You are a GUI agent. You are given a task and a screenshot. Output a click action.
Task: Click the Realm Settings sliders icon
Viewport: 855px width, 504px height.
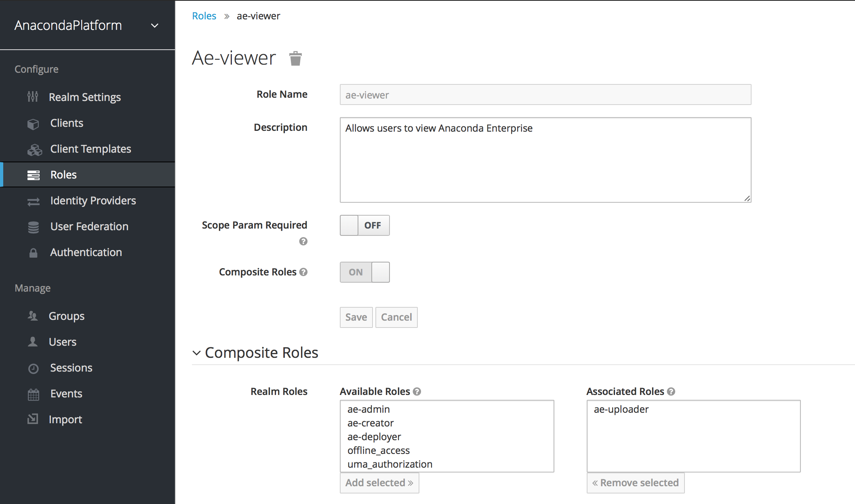pyautogui.click(x=33, y=97)
